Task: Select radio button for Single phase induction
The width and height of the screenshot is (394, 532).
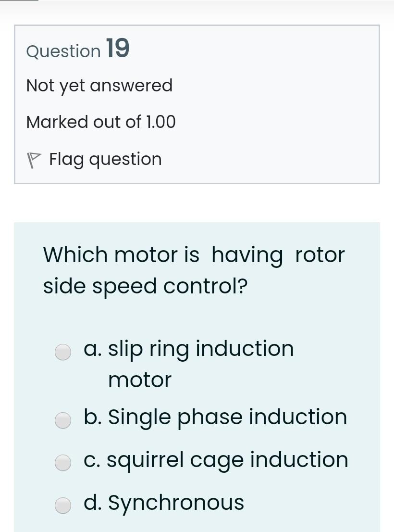Action: click(x=63, y=420)
